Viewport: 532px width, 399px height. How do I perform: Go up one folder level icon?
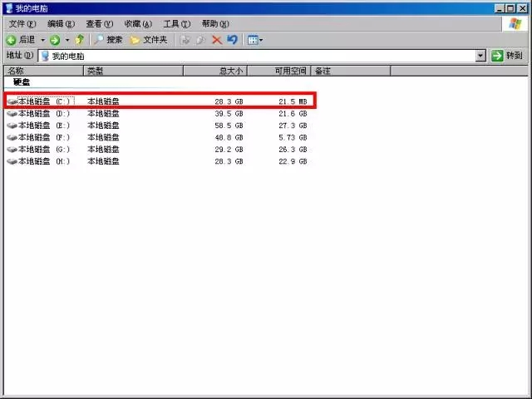(80, 40)
